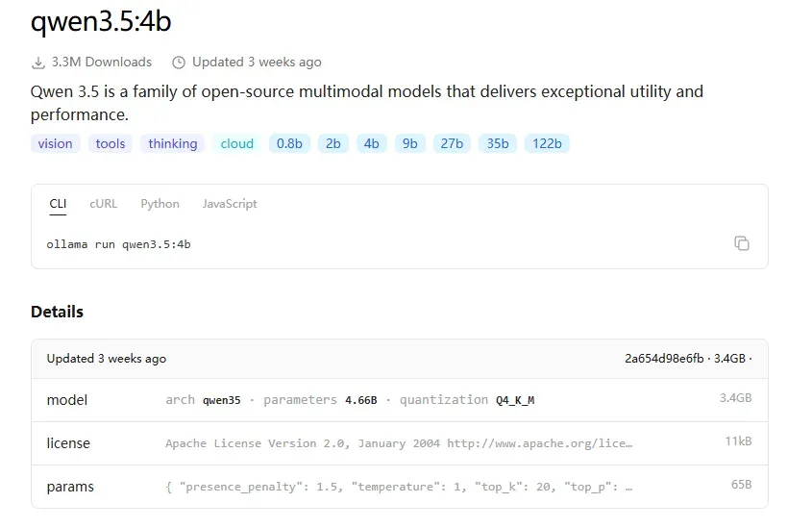Open the 122b model variant

(x=547, y=144)
